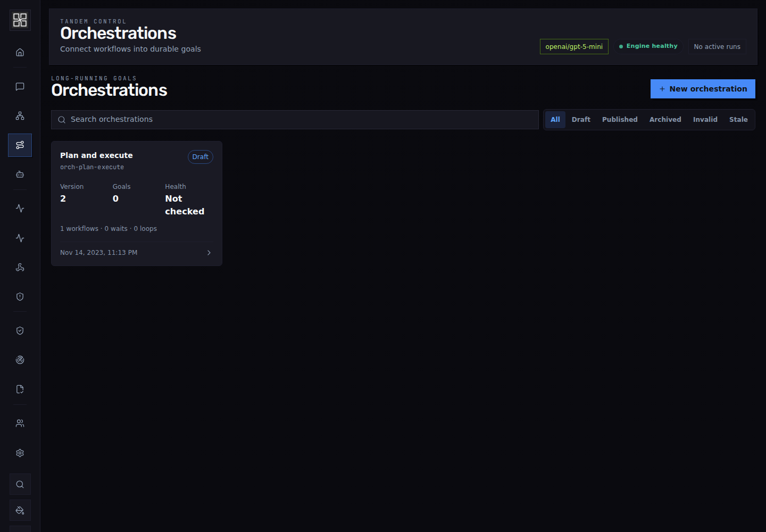Screen dimensions: 766x532
Task: Select the Published filter tab
Action: (x=620, y=120)
